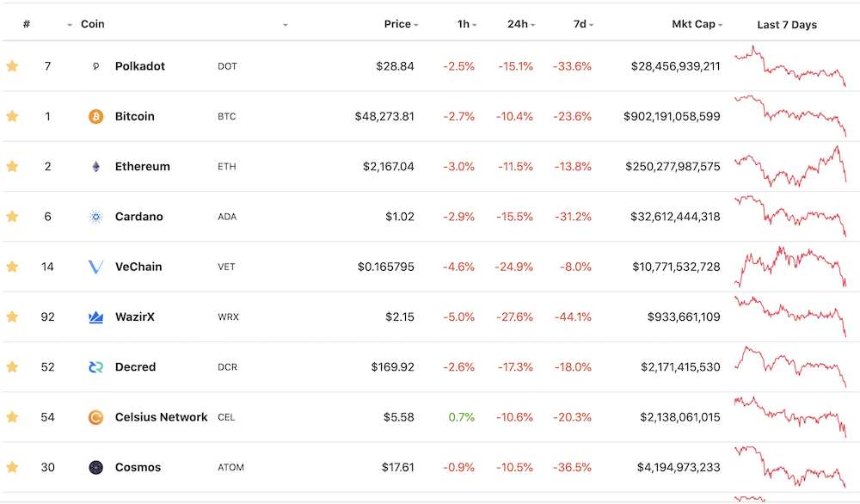
Task: Go to the Decred coin page
Action: 136,367
